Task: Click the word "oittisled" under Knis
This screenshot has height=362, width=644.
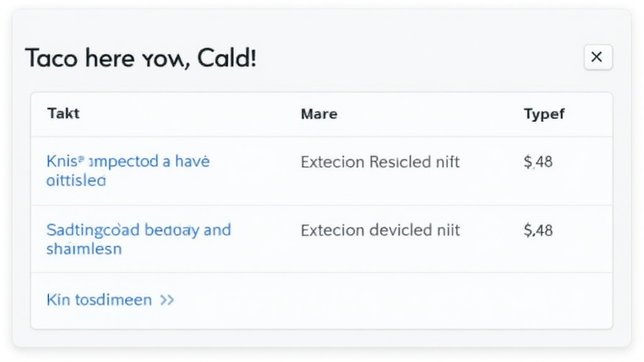Action: (76, 181)
